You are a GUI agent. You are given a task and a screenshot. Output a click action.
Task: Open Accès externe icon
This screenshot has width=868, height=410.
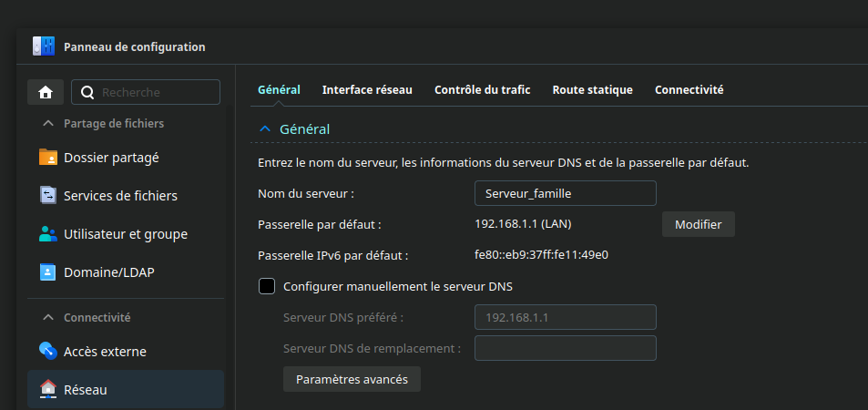pos(48,352)
